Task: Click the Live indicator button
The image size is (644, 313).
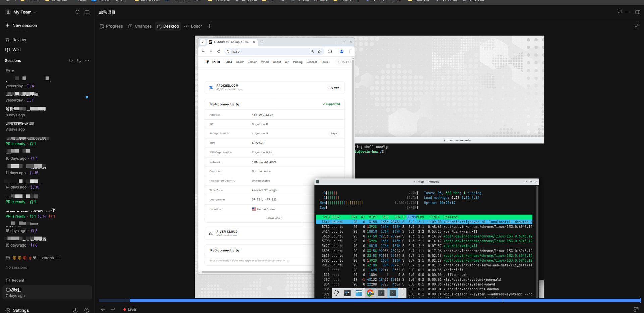Action: point(129,309)
